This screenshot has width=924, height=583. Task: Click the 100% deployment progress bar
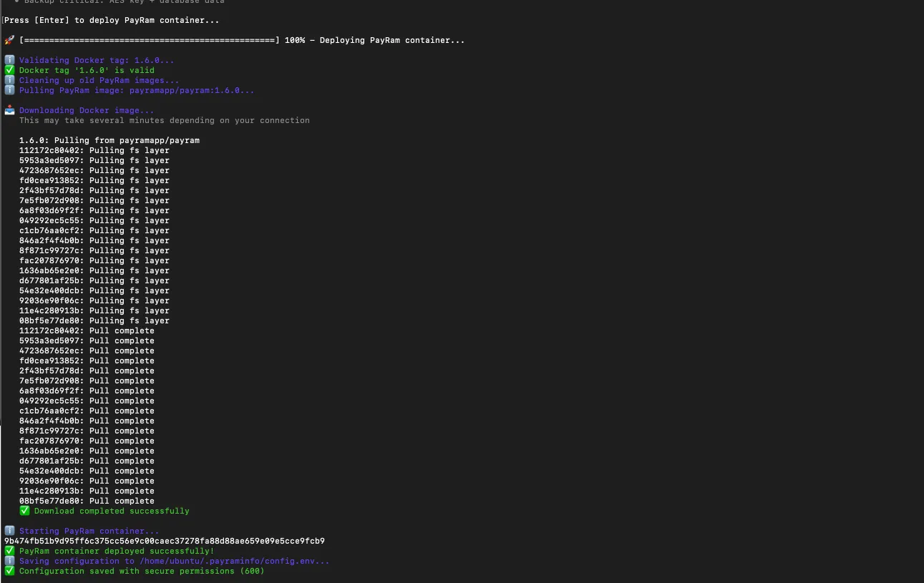tap(149, 40)
